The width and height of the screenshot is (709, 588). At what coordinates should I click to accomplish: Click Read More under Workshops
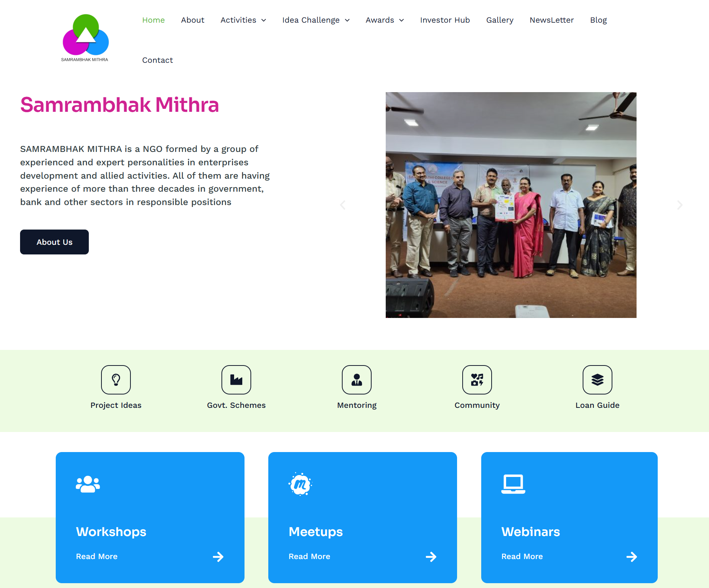pyautogui.click(x=97, y=556)
